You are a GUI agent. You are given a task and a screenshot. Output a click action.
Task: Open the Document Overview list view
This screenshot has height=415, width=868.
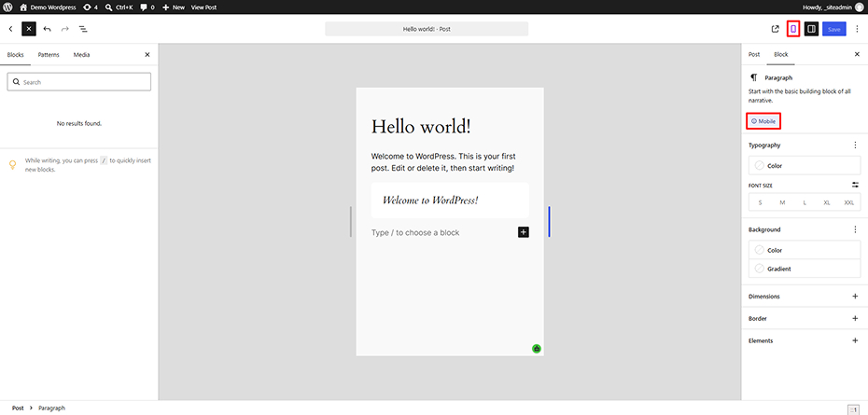click(83, 29)
